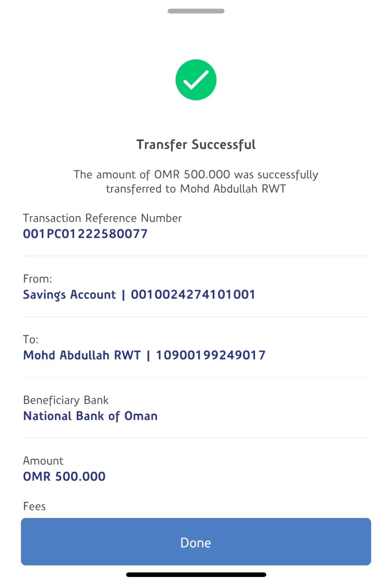Select beneficiary account number 10900199249017
The image size is (392, 584).
(211, 355)
